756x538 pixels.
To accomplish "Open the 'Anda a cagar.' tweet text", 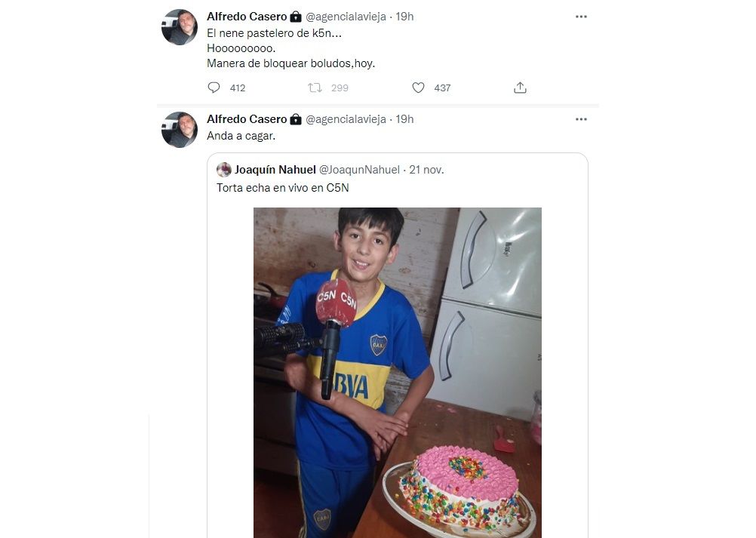I will pyautogui.click(x=241, y=137).
